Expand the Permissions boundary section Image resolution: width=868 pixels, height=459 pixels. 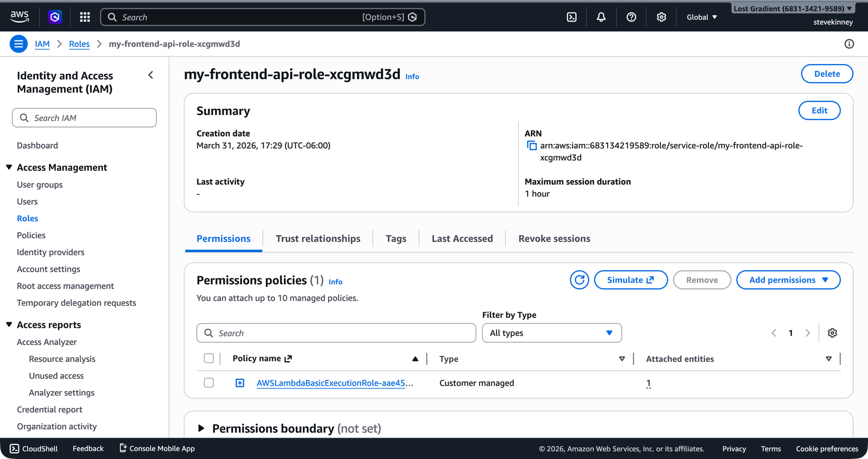(x=201, y=428)
